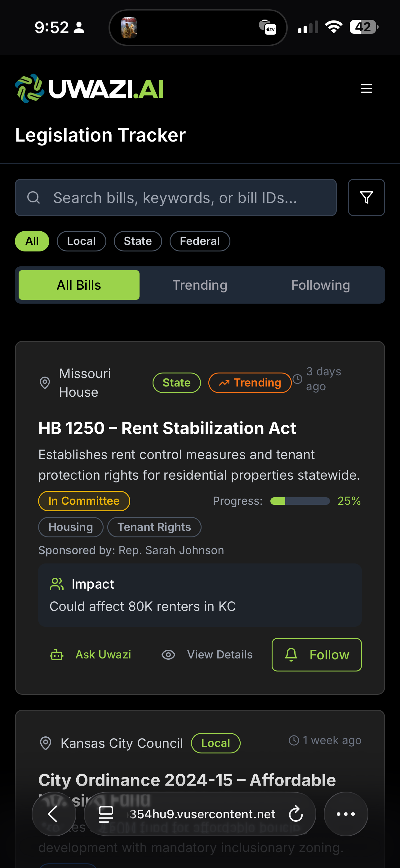Open the browser three-dots menu
Screen dimensions: 400x868
345,814
